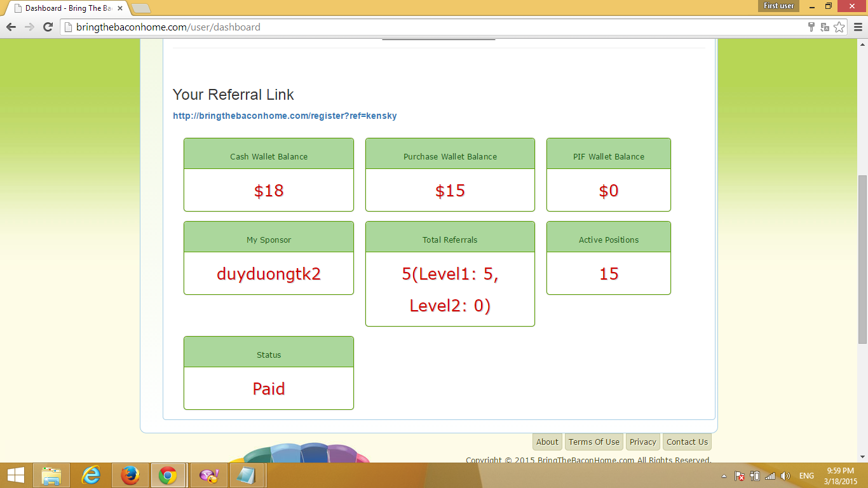
Task: Open the network signal icon in system tray
Action: pos(770,475)
